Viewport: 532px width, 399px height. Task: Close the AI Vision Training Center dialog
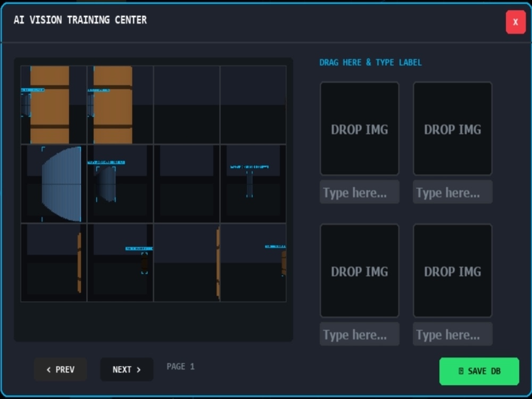(516, 22)
